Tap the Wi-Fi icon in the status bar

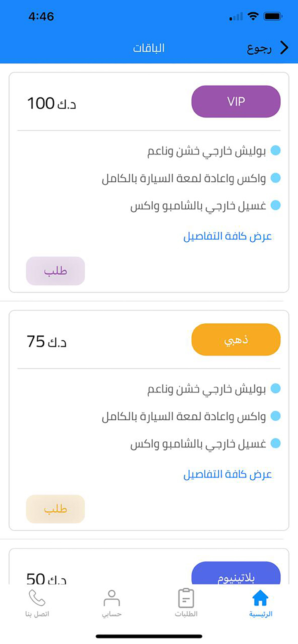(253, 15)
